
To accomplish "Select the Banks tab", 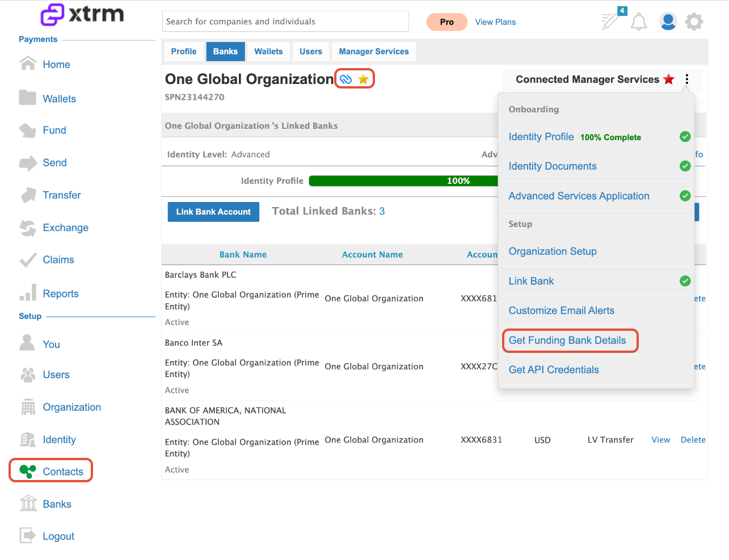I will coord(225,52).
